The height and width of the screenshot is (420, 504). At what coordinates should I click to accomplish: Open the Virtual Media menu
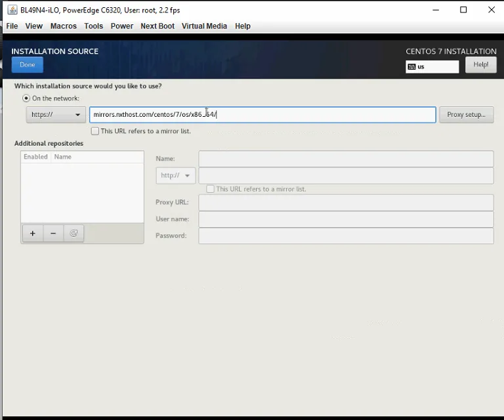point(204,26)
